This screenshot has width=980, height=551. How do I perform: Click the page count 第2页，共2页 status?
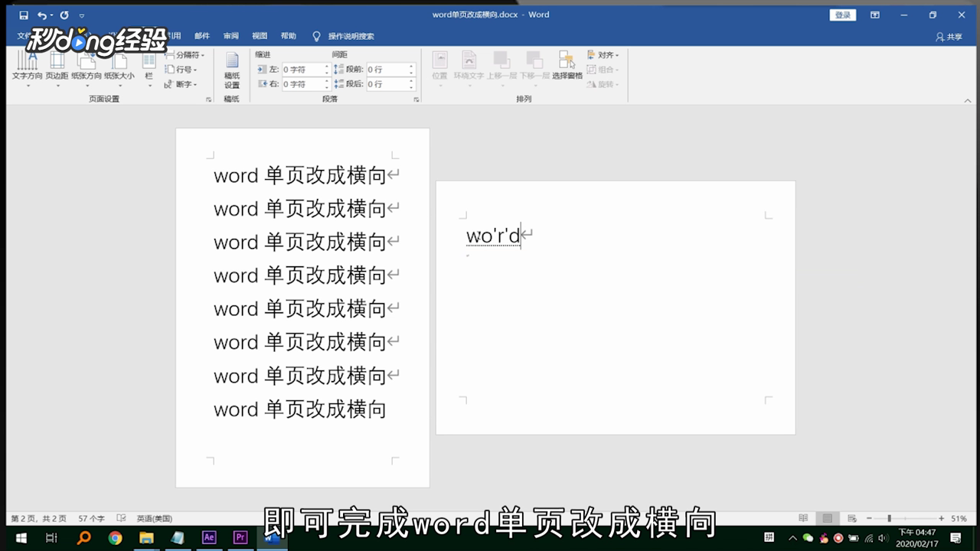pyautogui.click(x=39, y=518)
